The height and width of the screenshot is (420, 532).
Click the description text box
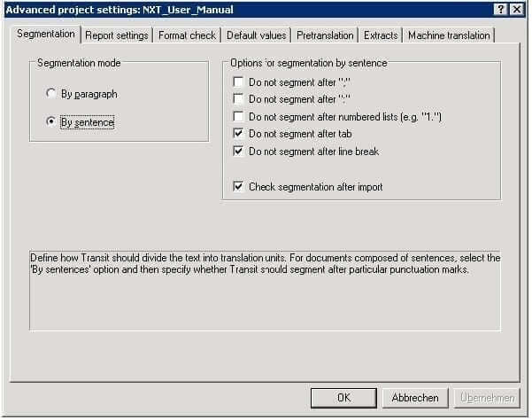click(265, 291)
